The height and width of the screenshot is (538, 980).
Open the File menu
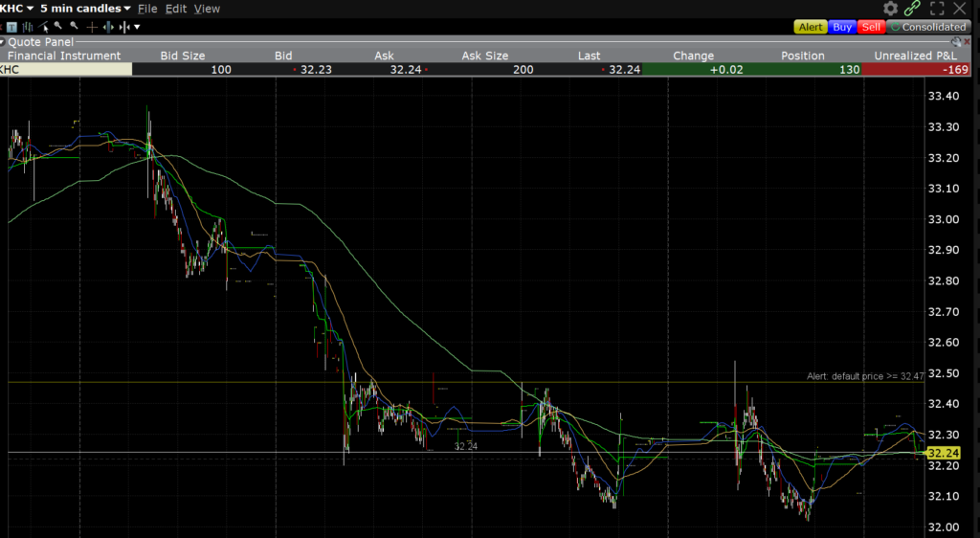(147, 9)
